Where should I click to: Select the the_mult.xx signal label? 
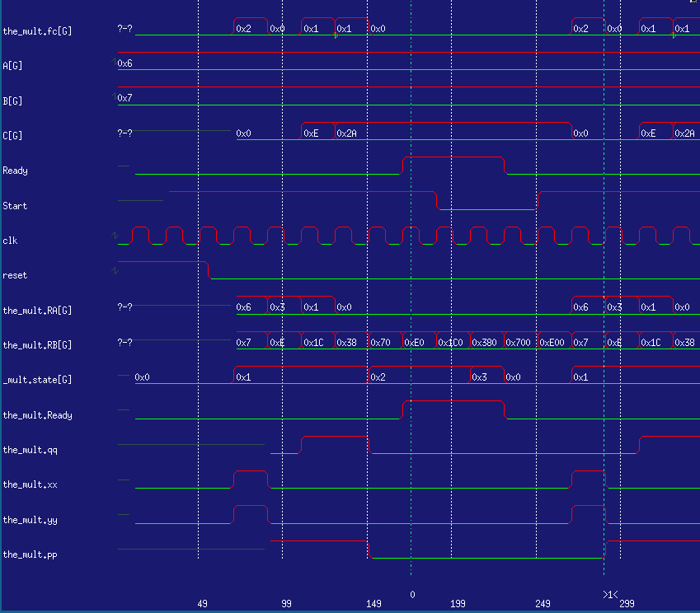(31, 485)
